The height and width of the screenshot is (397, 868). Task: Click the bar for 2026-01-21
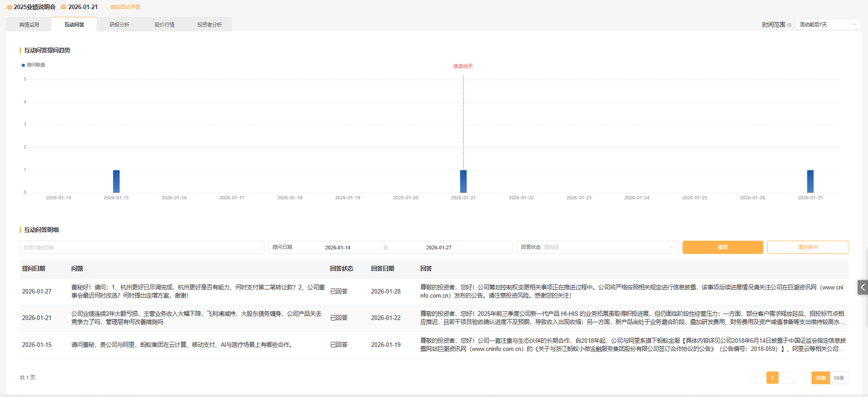click(x=463, y=181)
